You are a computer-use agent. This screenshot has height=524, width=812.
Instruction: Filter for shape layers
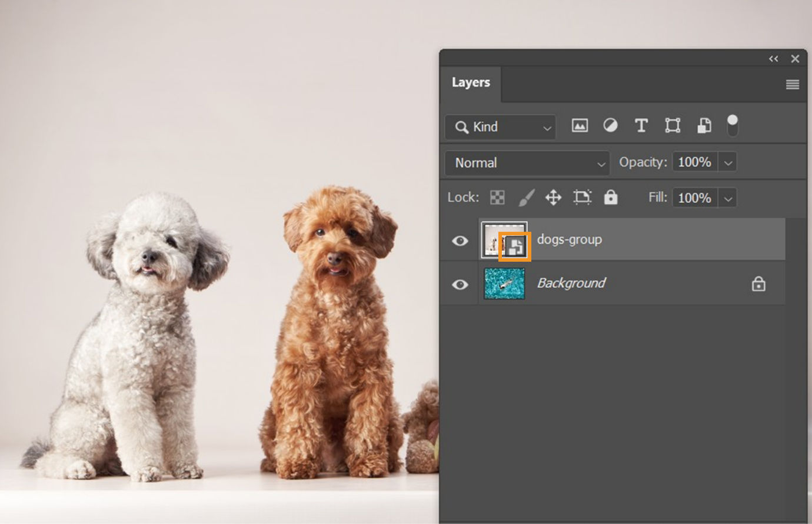tap(672, 126)
